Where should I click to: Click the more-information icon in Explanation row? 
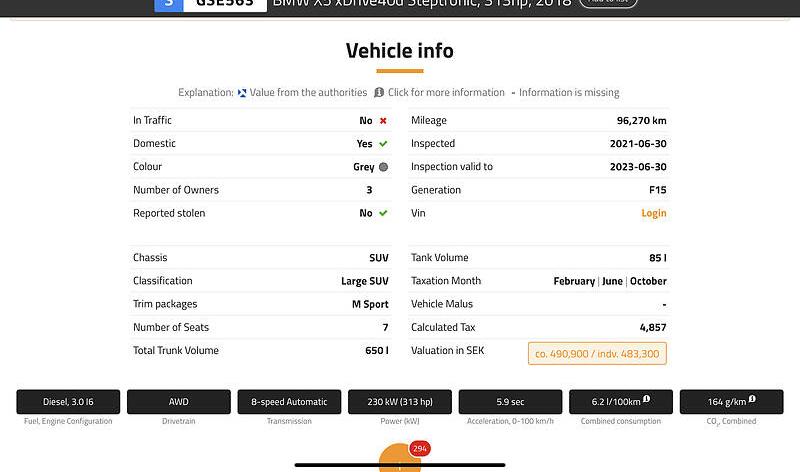pyautogui.click(x=379, y=92)
